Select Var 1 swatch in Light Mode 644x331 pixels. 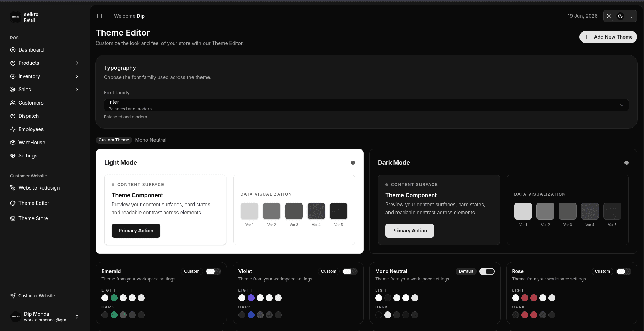[x=249, y=211]
